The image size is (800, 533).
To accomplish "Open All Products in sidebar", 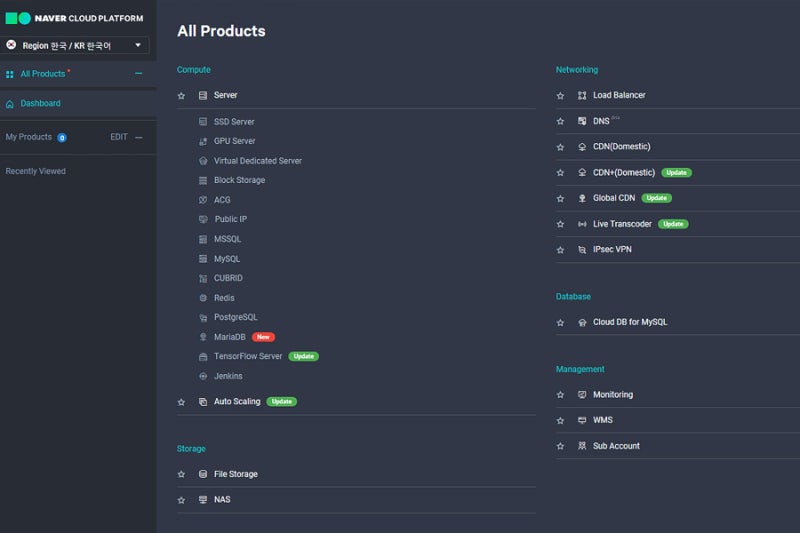I will click(43, 74).
